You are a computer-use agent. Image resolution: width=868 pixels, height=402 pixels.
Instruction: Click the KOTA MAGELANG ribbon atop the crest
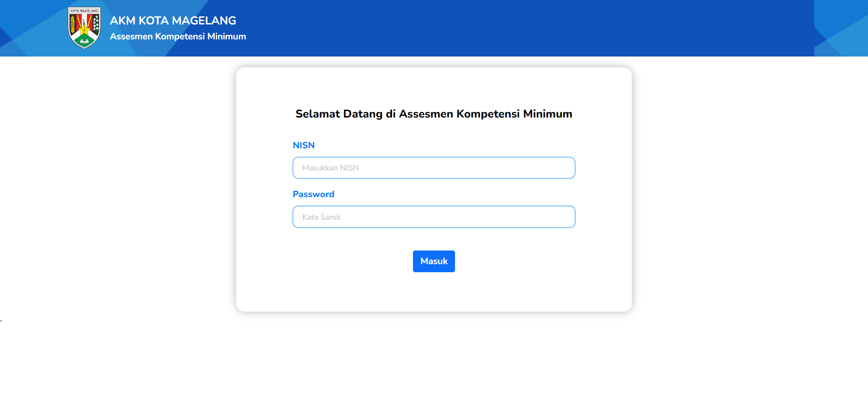click(84, 10)
